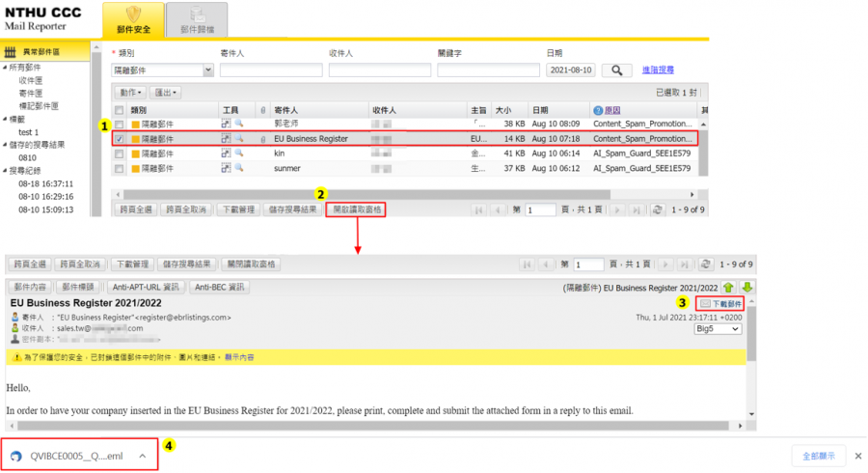The image size is (868, 473).
Task: Click the blue question mark beside 原因 column
Action: click(x=598, y=111)
